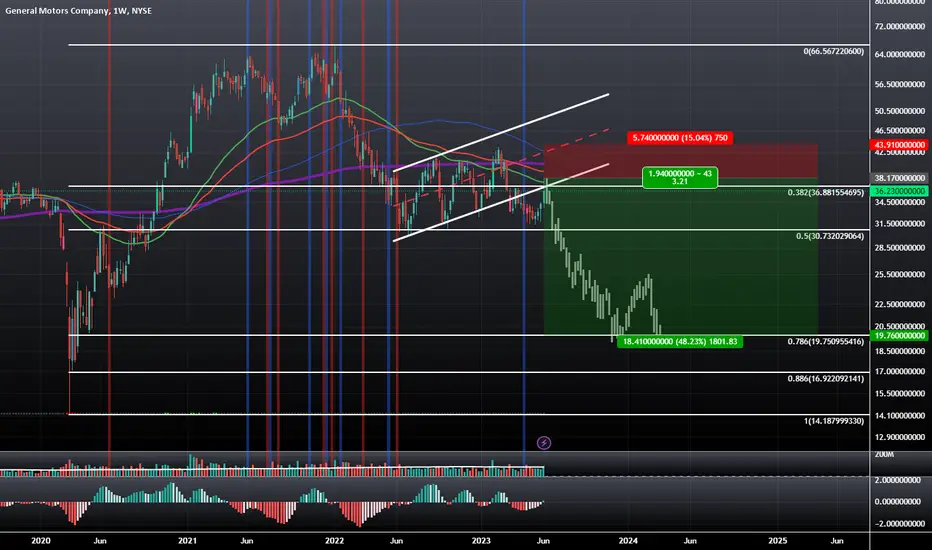Click the 2021 label on time axis
Viewport: 932px width, 550px height.
(x=187, y=540)
